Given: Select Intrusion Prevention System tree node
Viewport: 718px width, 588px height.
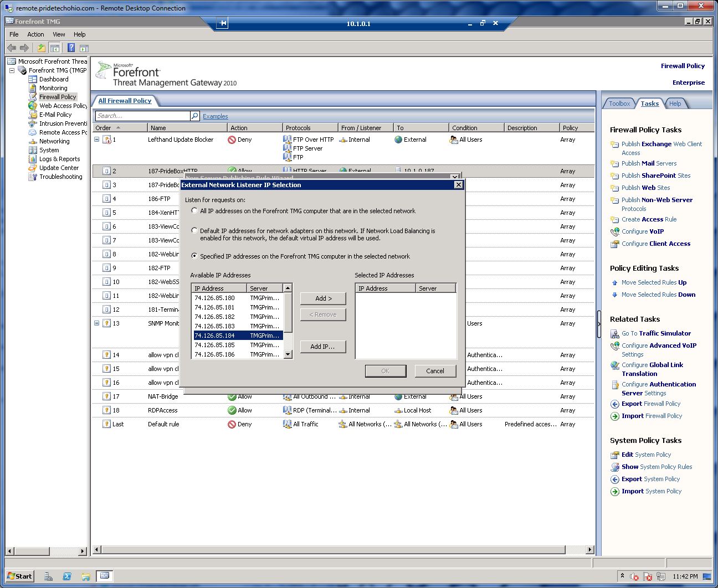Looking at the screenshot, I should 63,123.
